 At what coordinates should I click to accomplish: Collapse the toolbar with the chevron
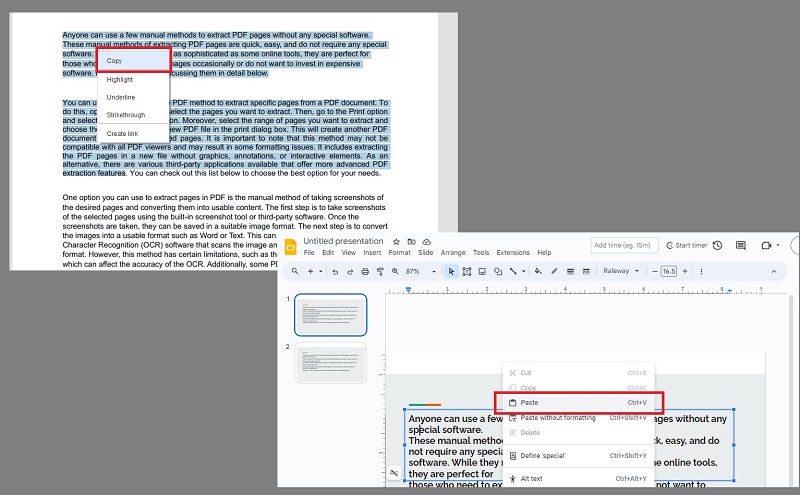coord(774,271)
